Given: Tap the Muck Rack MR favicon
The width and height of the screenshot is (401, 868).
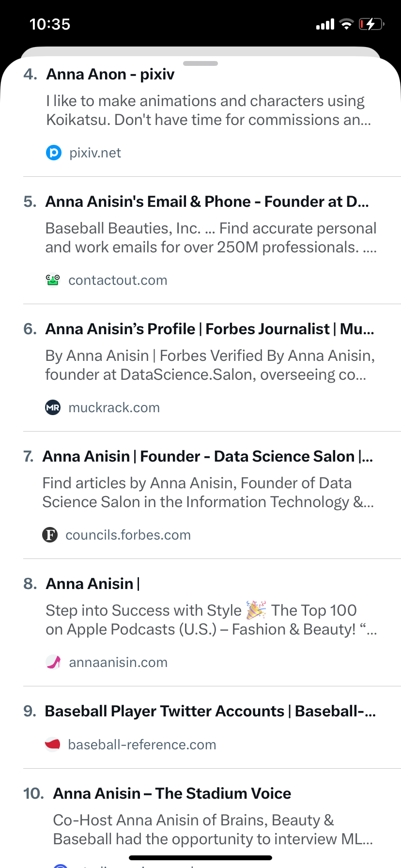Looking at the screenshot, I should (x=53, y=407).
